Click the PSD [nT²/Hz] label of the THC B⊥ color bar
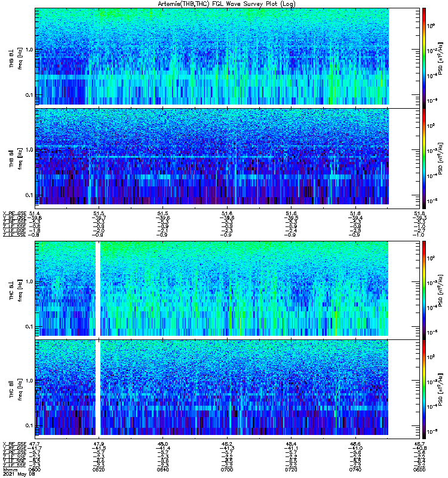Screen dimensions: 448x478 click(440, 290)
